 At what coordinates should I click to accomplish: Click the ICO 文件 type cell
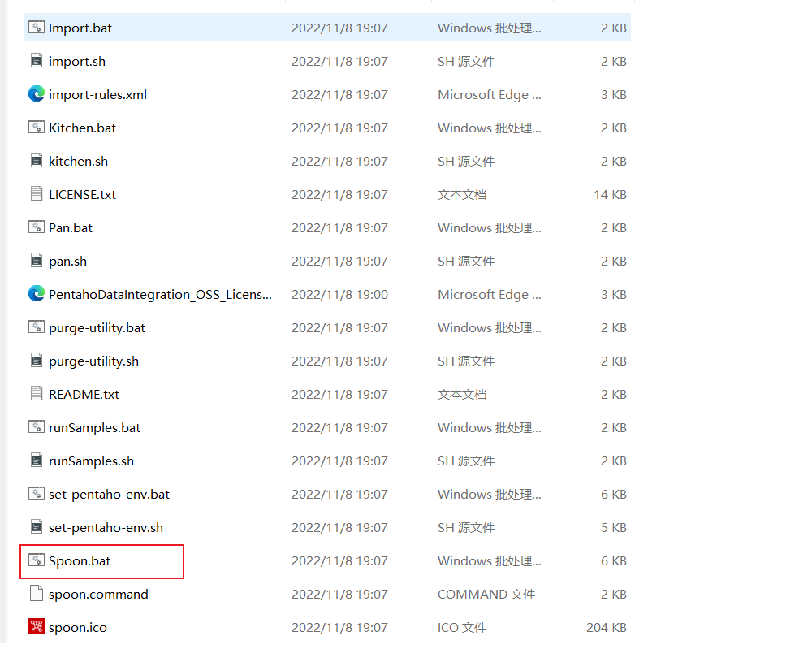pos(462,627)
